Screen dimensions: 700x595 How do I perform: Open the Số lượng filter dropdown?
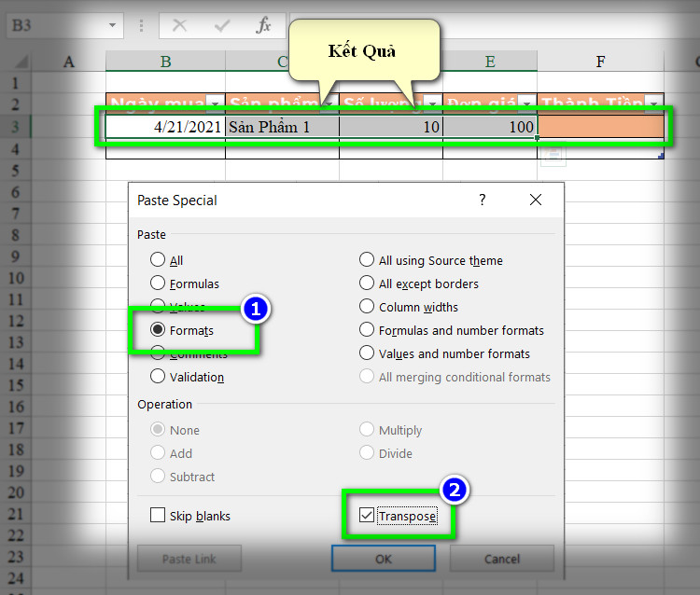click(432, 104)
